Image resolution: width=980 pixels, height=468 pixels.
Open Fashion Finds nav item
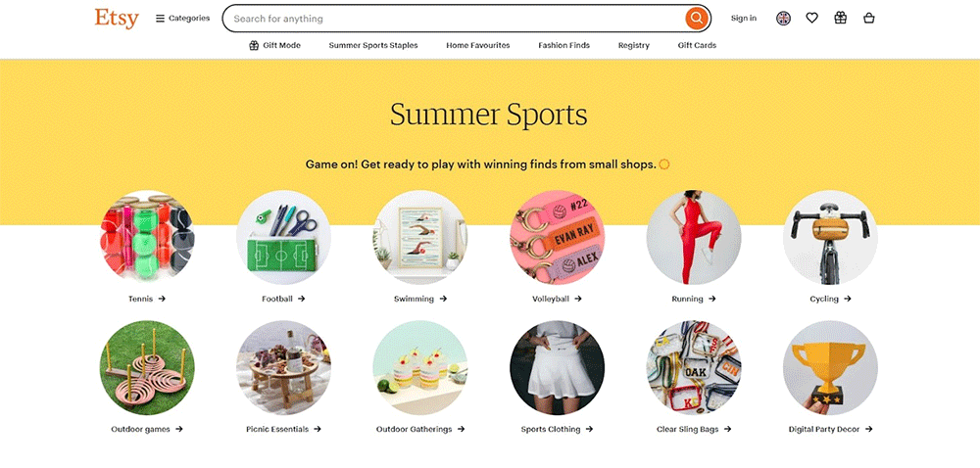[x=563, y=45]
